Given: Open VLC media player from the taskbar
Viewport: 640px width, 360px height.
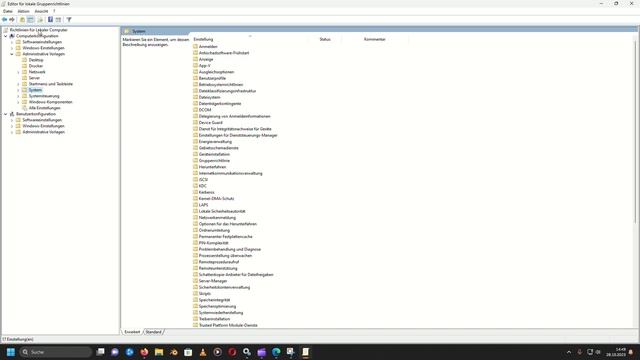Looking at the screenshot, I should (x=203, y=352).
